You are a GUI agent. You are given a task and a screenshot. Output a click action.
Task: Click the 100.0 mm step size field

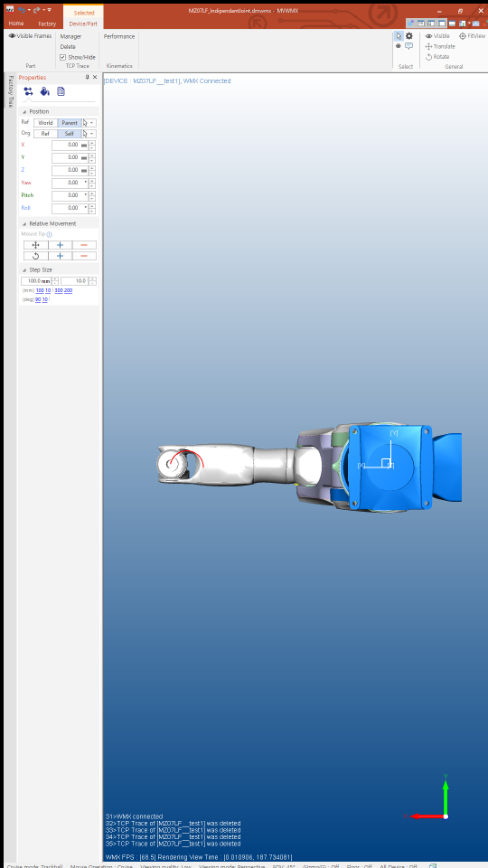tap(36, 281)
